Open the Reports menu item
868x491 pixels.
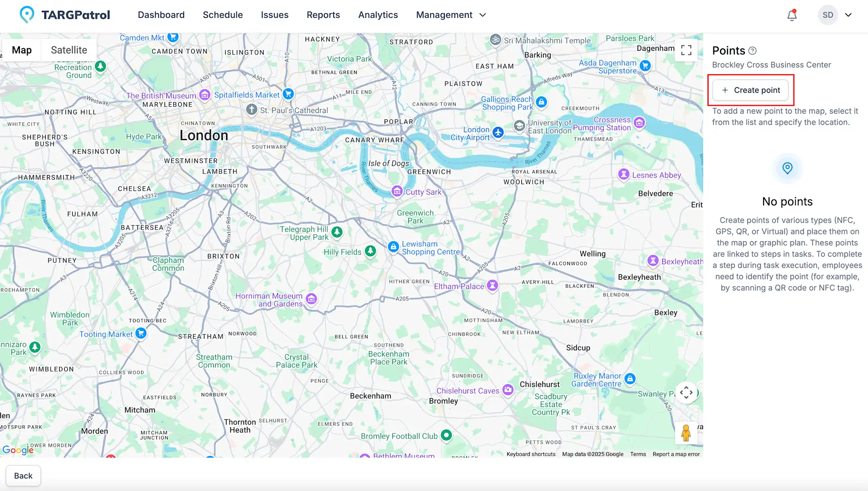pos(323,15)
